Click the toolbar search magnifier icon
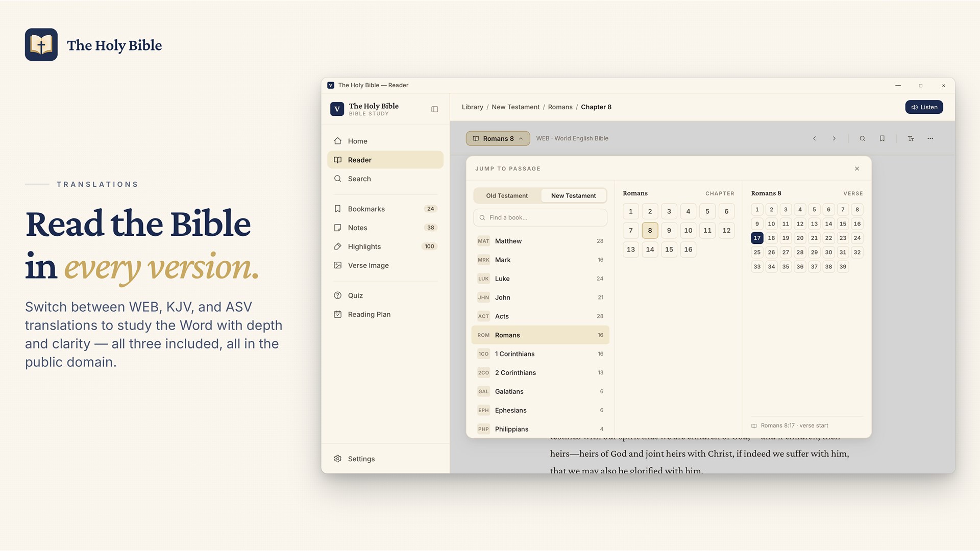Viewport: 980px width, 551px height. [x=862, y=139]
